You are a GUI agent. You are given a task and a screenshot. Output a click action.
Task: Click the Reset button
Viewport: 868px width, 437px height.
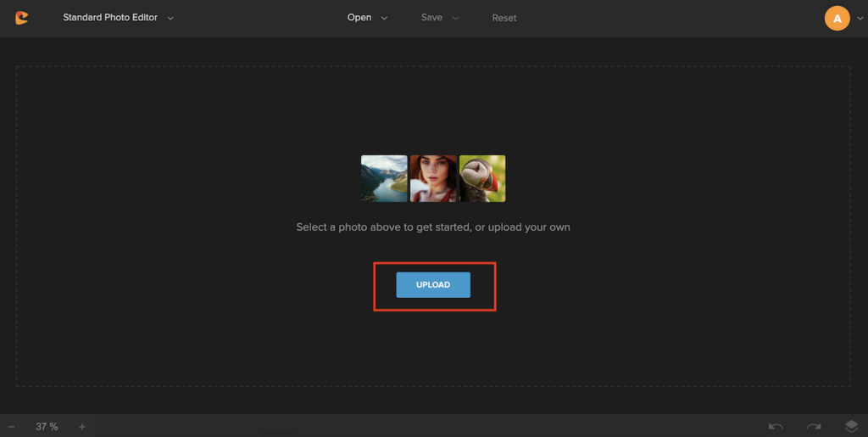[504, 19]
